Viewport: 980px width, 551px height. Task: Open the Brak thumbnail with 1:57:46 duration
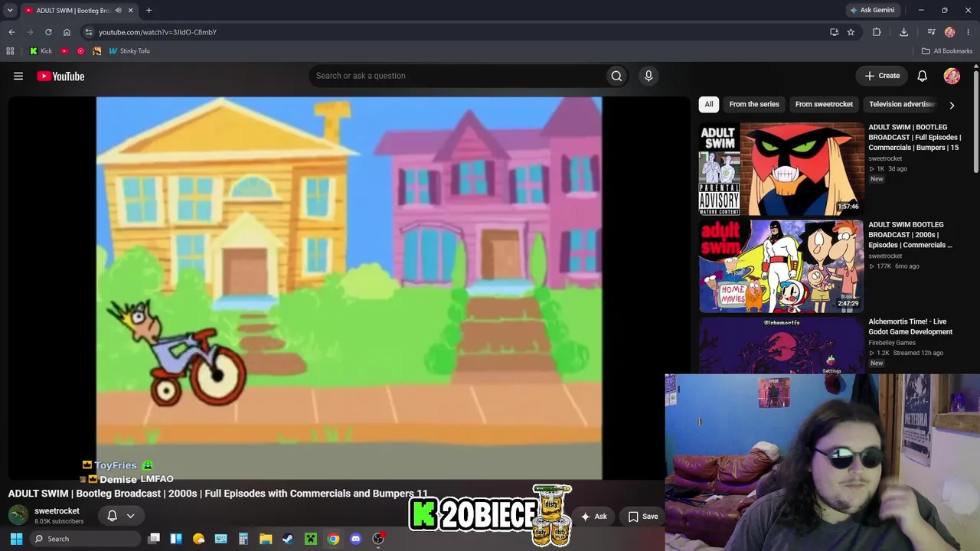pyautogui.click(x=781, y=169)
